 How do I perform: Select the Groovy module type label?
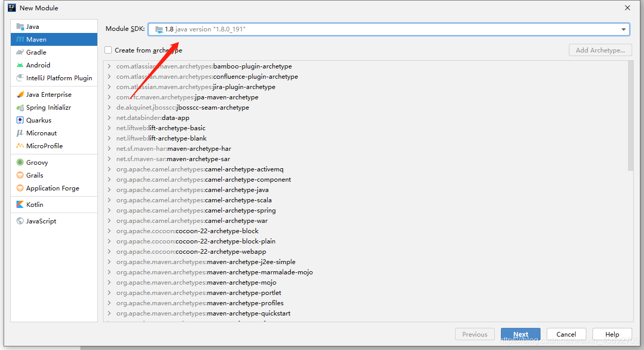pos(37,163)
